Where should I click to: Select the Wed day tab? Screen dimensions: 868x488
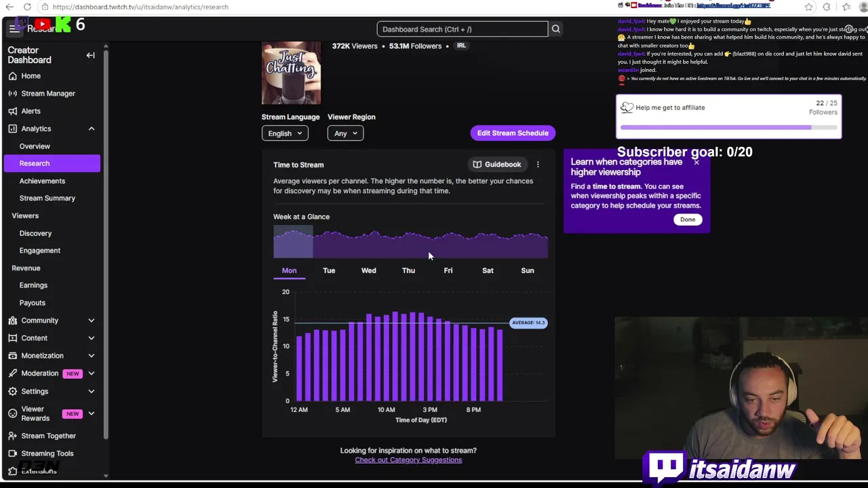pos(368,270)
